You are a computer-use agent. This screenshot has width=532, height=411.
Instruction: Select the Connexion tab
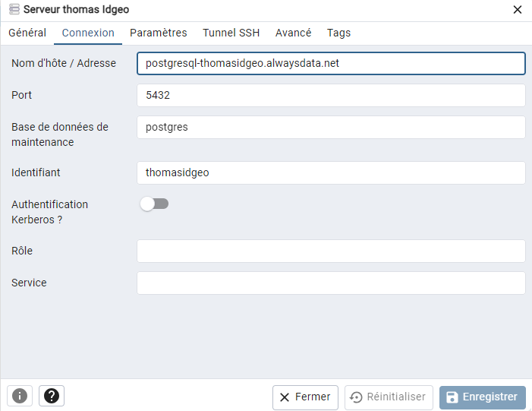[88, 33]
